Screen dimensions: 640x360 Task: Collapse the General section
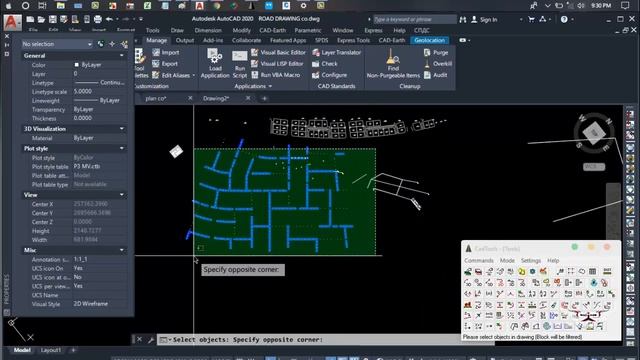tap(122, 56)
